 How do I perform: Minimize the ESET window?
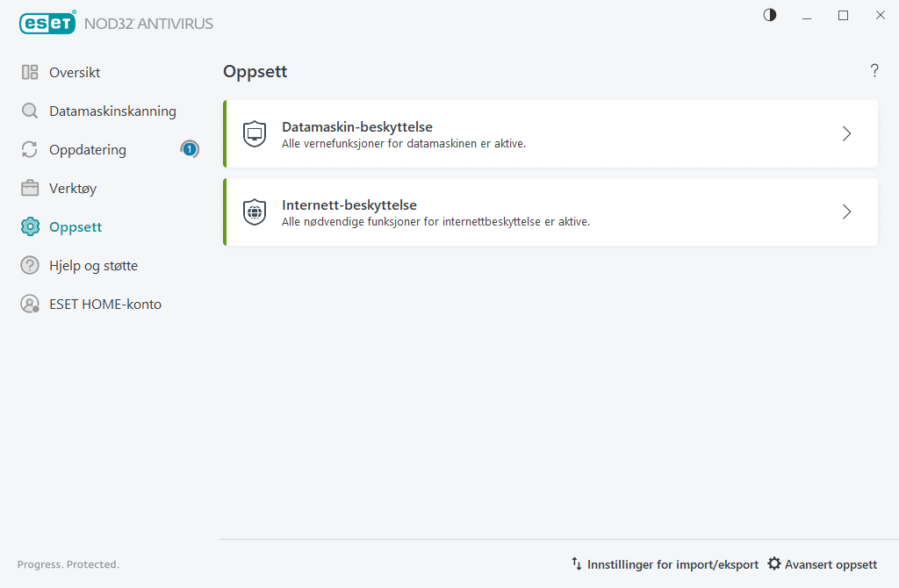coord(807,16)
